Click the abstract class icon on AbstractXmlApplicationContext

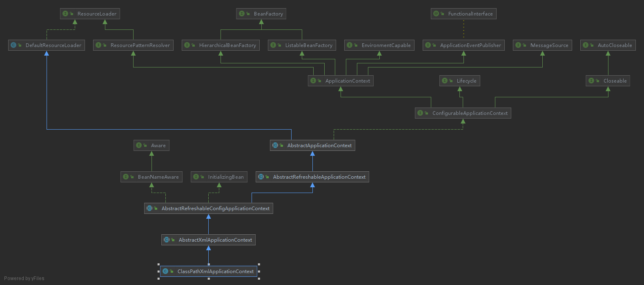(167, 240)
